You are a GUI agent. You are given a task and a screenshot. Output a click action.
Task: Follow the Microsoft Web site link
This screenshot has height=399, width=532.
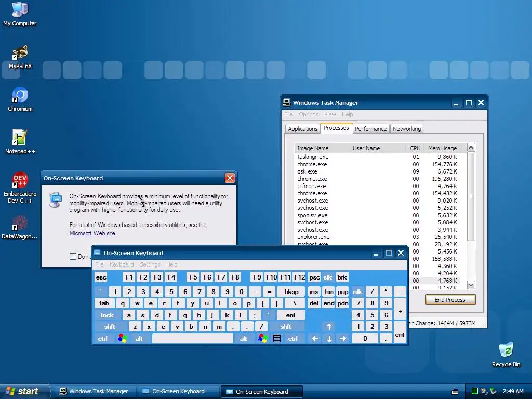coord(92,233)
